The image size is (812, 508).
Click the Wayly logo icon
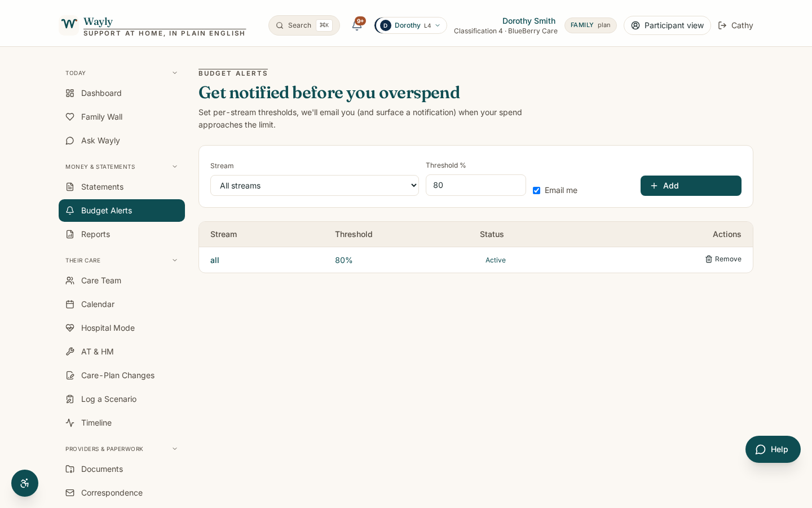[x=69, y=25]
